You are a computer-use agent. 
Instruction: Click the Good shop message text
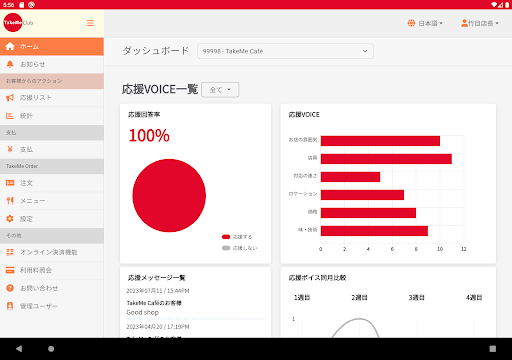(x=143, y=312)
